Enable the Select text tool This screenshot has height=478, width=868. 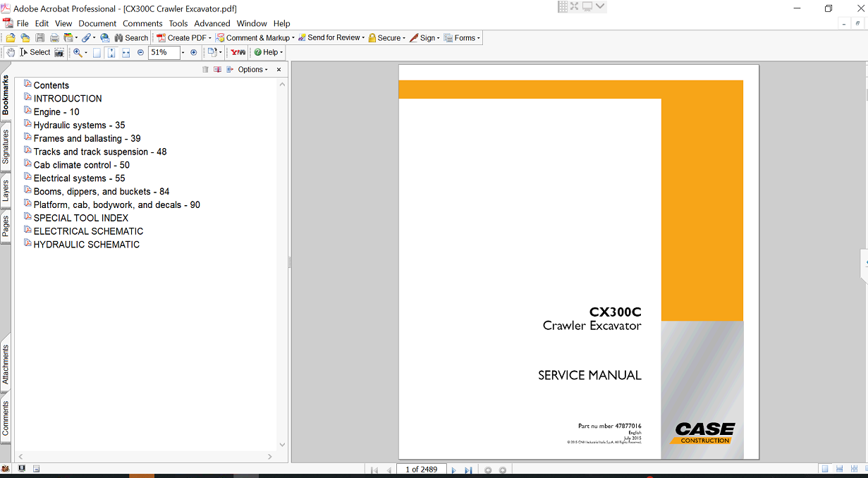(x=35, y=52)
